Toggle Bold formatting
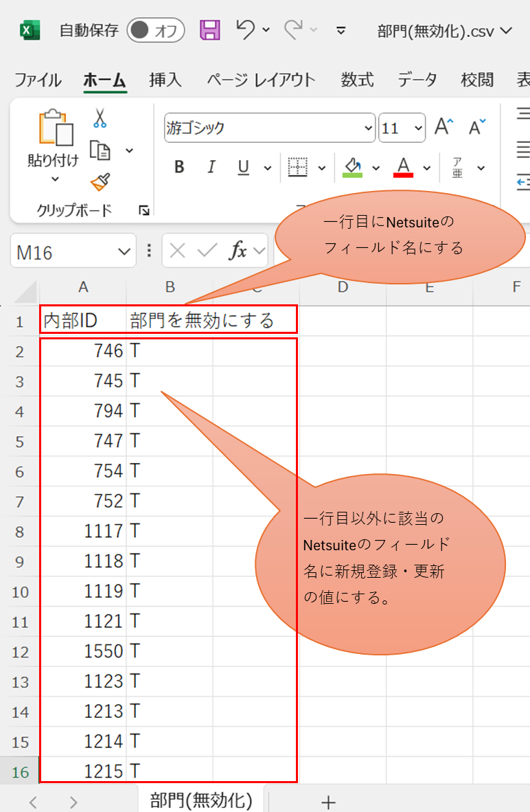Viewport: 530px width, 812px height. click(x=179, y=167)
